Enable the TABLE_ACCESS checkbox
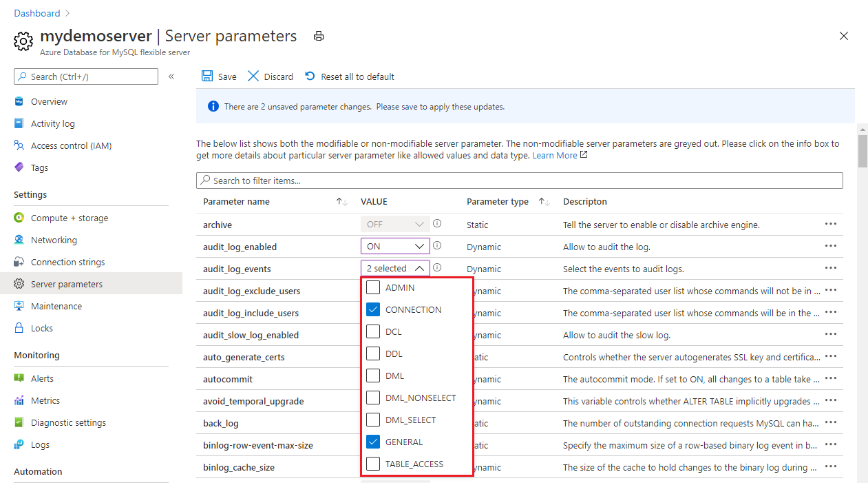Image resolution: width=868 pixels, height=483 pixels. click(373, 464)
